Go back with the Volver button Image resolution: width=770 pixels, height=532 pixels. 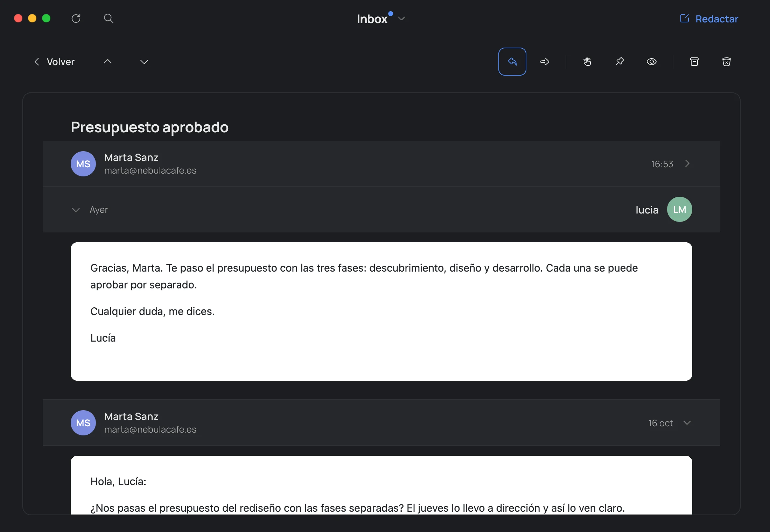pos(54,62)
